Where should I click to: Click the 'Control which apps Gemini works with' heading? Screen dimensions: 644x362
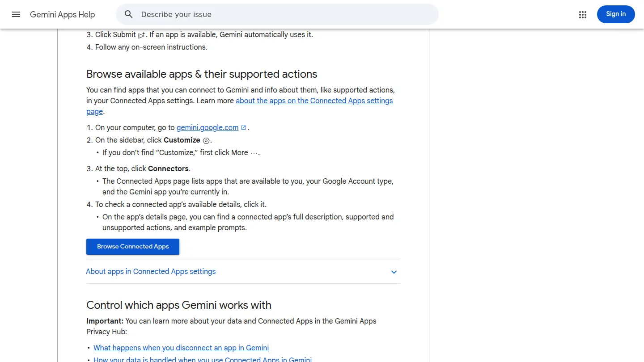point(179,305)
